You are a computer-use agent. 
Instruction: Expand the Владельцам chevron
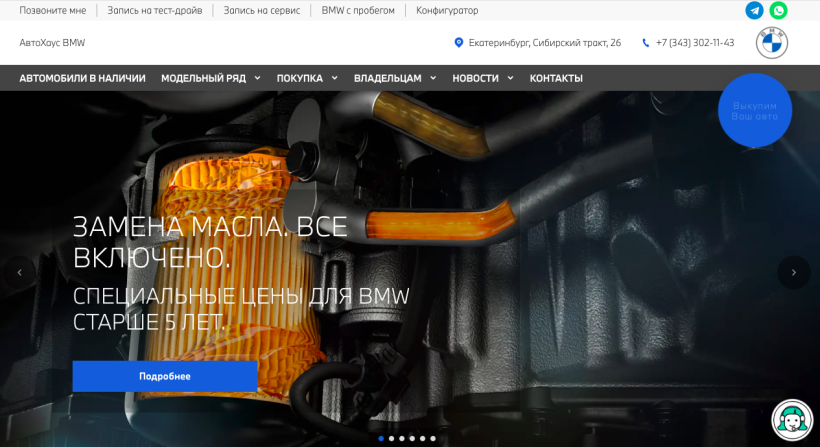click(x=433, y=78)
